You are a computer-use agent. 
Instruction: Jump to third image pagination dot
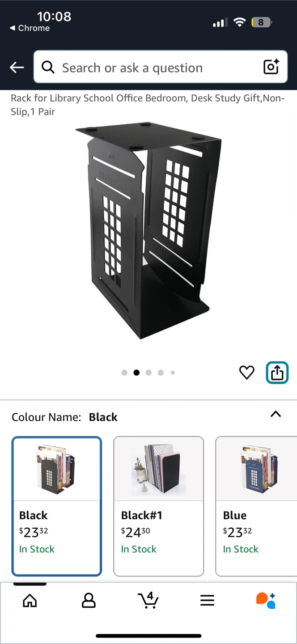click(148, 373)
